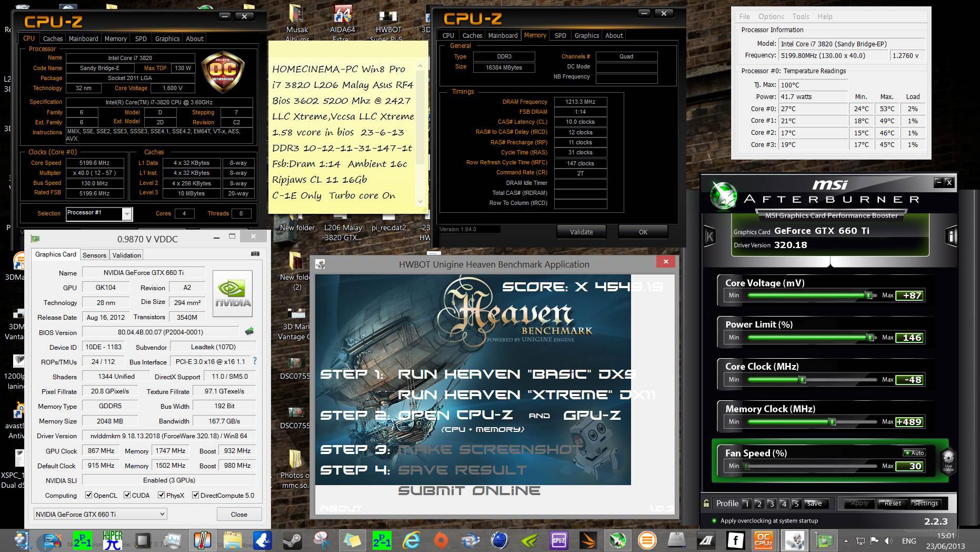The width and height of the screenshot is (980, 552).
Task: Toggle the PhysX checkbox in GPU-Z
Action: point(162,495)
